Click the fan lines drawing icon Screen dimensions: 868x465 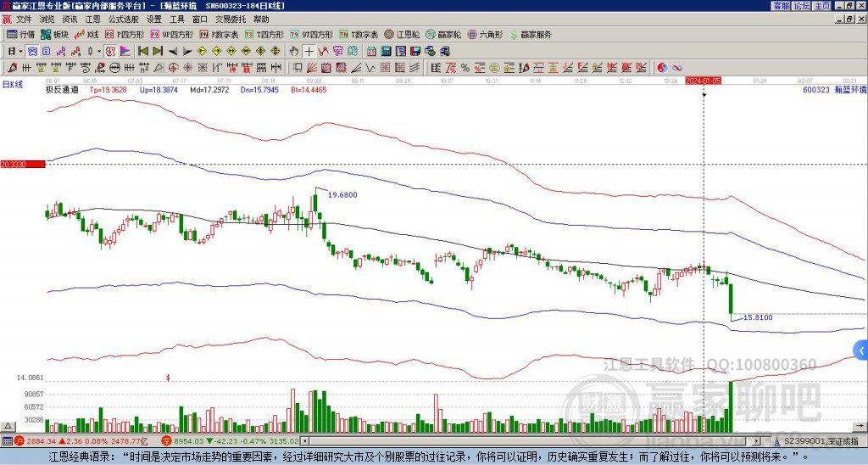point(312,68)
